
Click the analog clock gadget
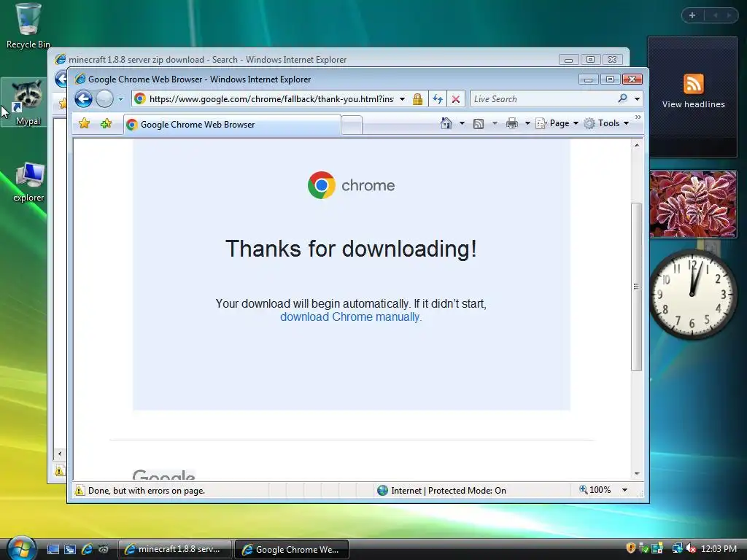(x=693, y=294)
